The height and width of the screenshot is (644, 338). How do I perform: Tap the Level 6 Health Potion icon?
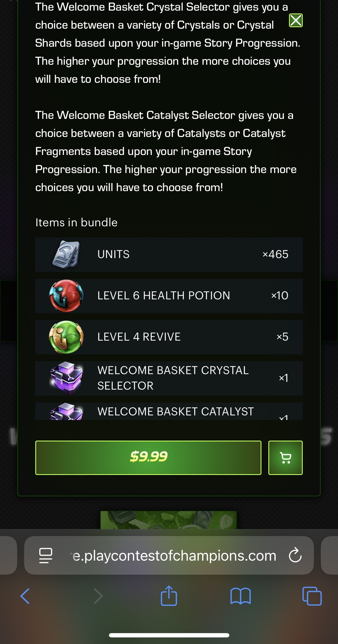66,296
